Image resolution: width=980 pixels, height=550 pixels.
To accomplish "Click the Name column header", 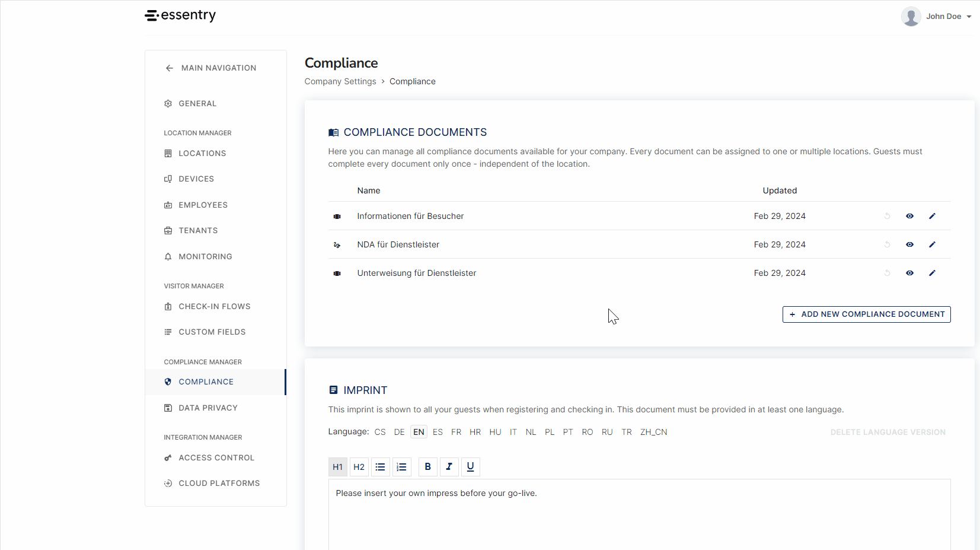I will (x=369, y=191).
